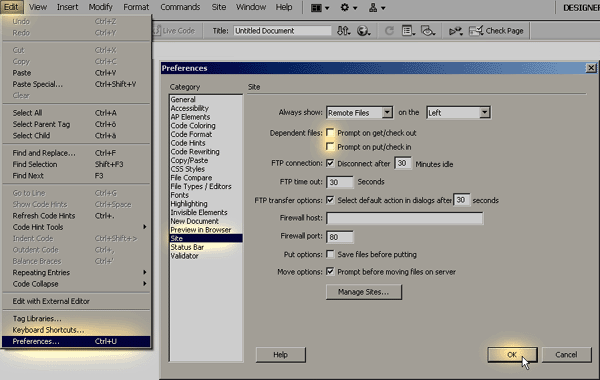Click the Firewall port field
600x380 pixels.
tap(340, 237)
